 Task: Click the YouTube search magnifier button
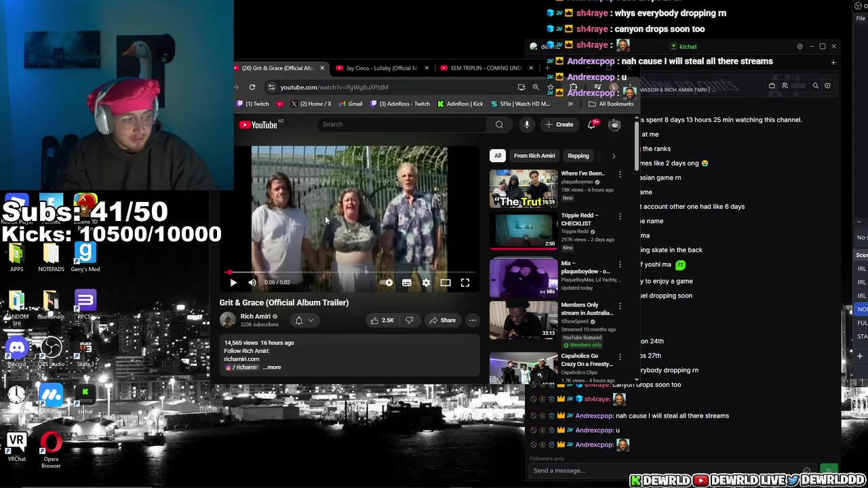click(x=499, y=124)
